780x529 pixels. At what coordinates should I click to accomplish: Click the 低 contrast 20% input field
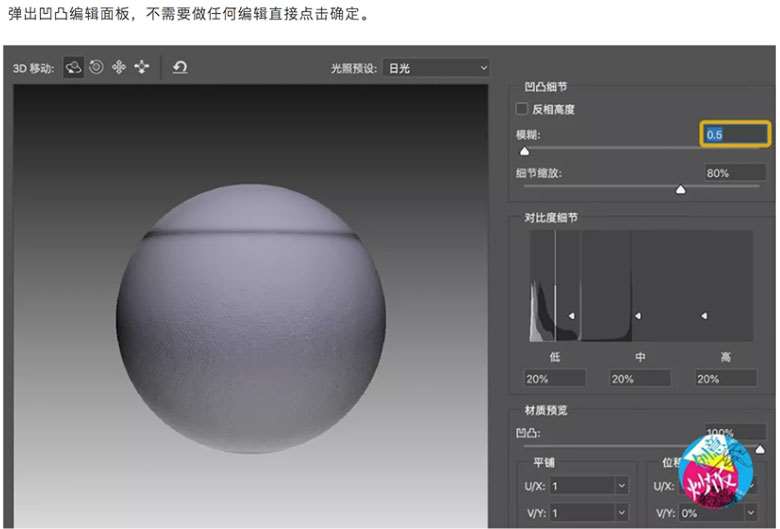(x=555, y=379)
